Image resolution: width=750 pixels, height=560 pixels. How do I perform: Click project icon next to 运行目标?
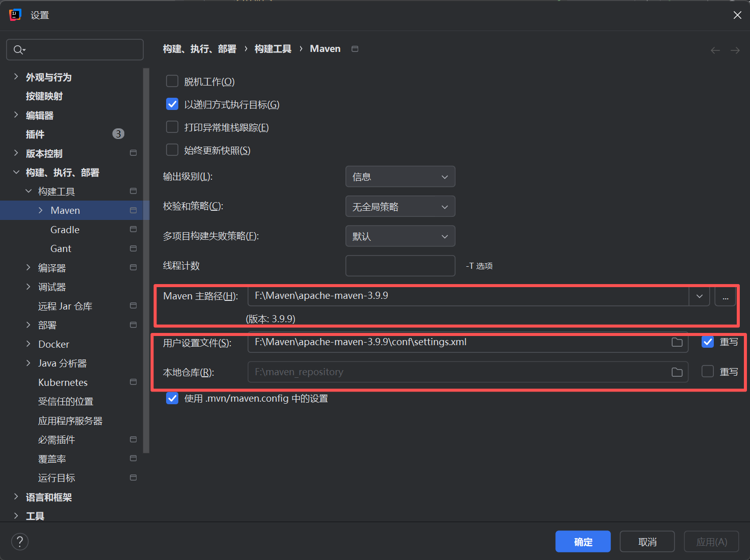pos(133,478)
